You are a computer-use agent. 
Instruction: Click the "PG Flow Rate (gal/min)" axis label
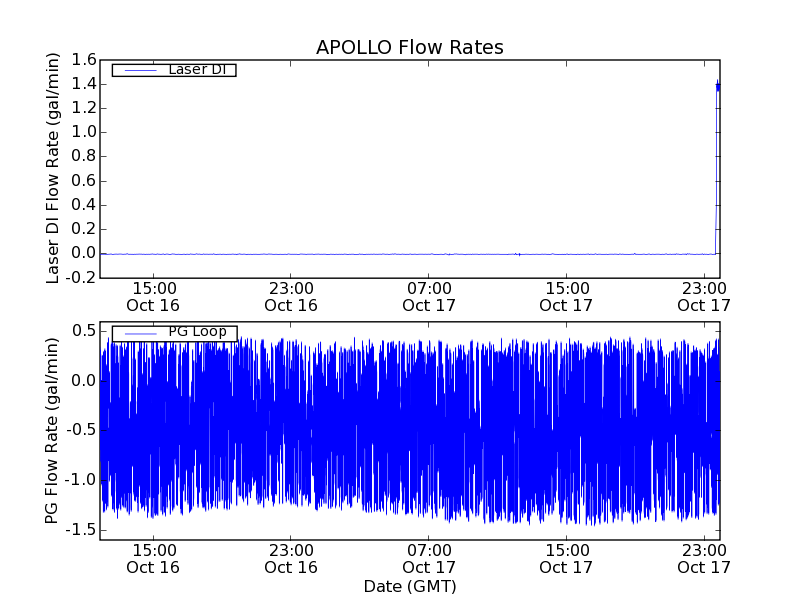coord(52,431)
